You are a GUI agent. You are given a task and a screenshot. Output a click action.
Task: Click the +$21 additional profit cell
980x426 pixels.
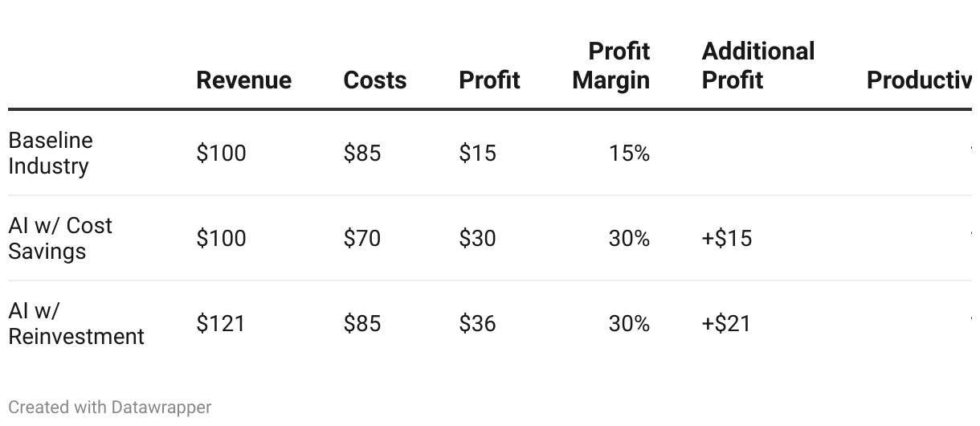(726, 323)
